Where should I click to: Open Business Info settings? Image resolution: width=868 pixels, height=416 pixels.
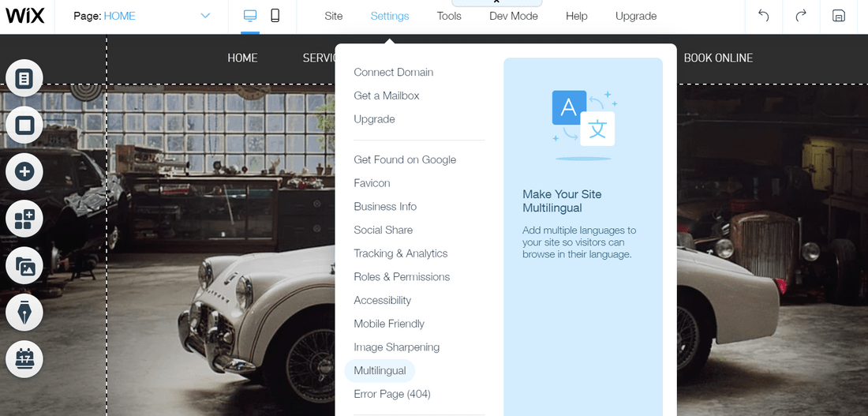click(x=385, y=207)
